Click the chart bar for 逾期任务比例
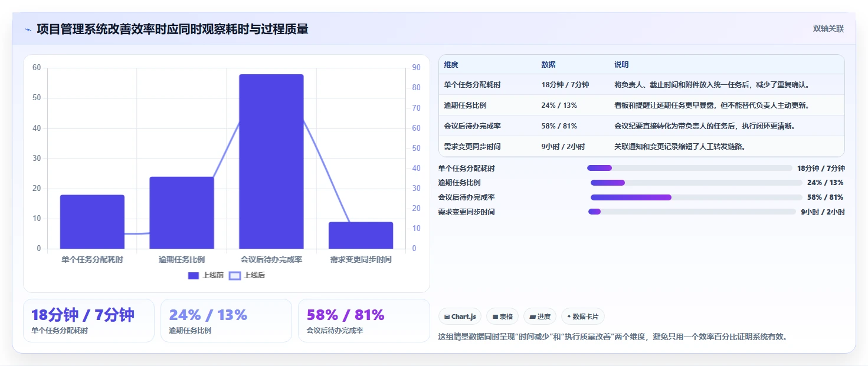868x366 pixels. point(182,213)
